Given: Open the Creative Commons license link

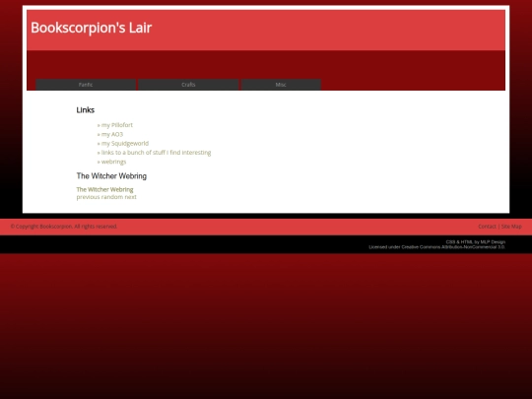Looking at the screenshot, I should point(453,247).
